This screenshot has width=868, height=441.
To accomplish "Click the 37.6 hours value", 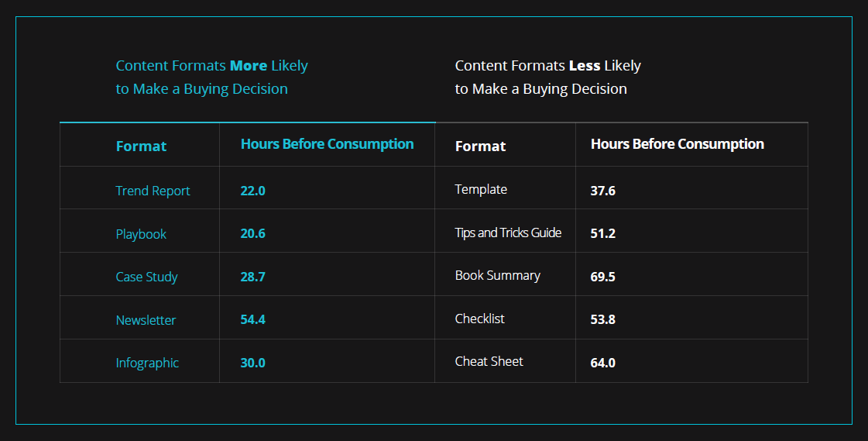I will tap(602, 191).
